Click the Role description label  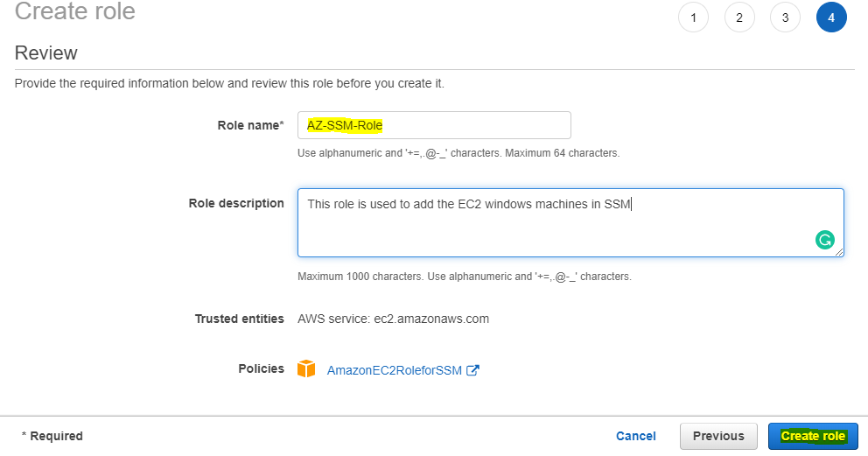click(236, 203)
